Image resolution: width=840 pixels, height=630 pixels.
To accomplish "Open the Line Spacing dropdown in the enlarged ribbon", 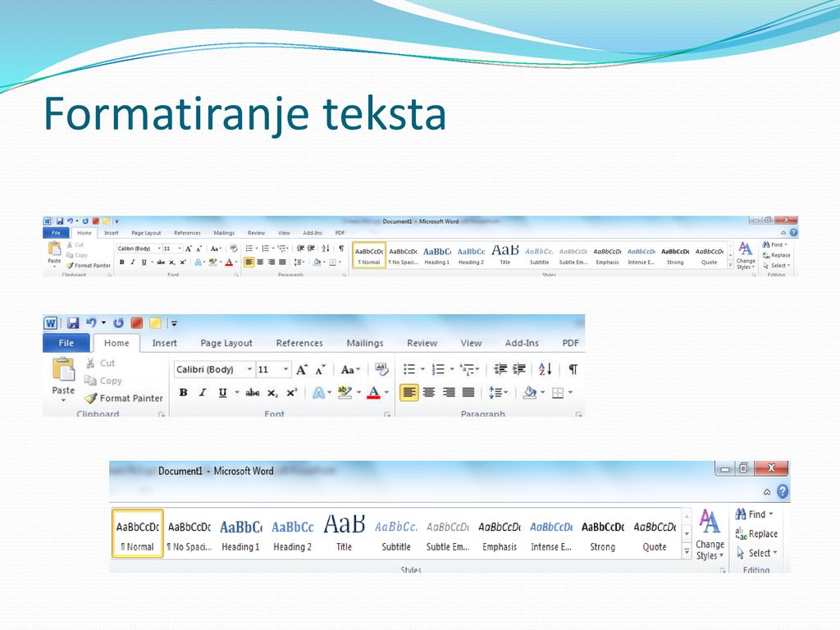I will [498, 393].
